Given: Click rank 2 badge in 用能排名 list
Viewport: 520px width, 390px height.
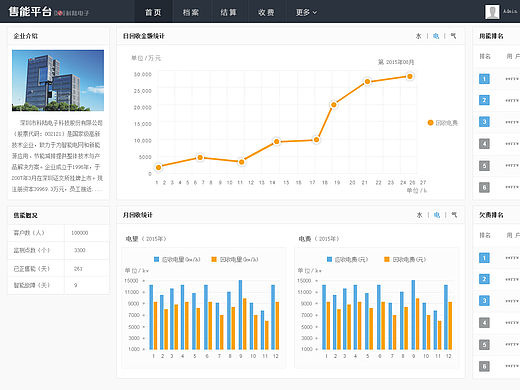Looking at the screenshot, I should (484, 100).
